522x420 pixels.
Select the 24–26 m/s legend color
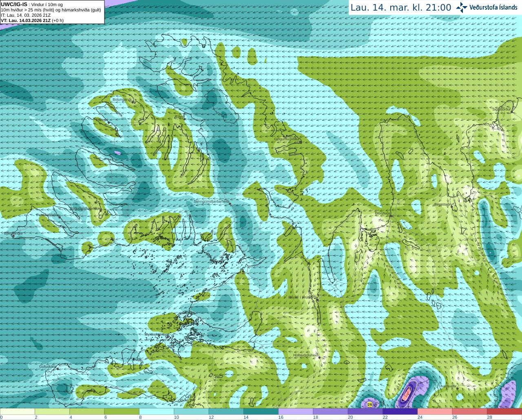[x=435, y=411]
